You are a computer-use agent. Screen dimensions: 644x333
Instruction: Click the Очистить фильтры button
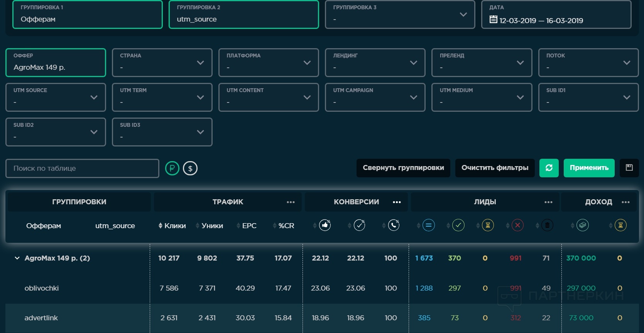pyautogui.click(x=495, y=168)
